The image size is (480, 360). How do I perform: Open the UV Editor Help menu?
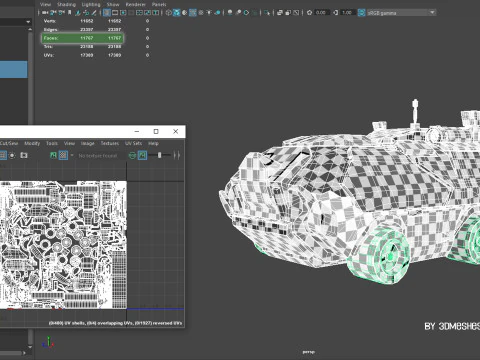pyautogui.click(x=153, y=143)
